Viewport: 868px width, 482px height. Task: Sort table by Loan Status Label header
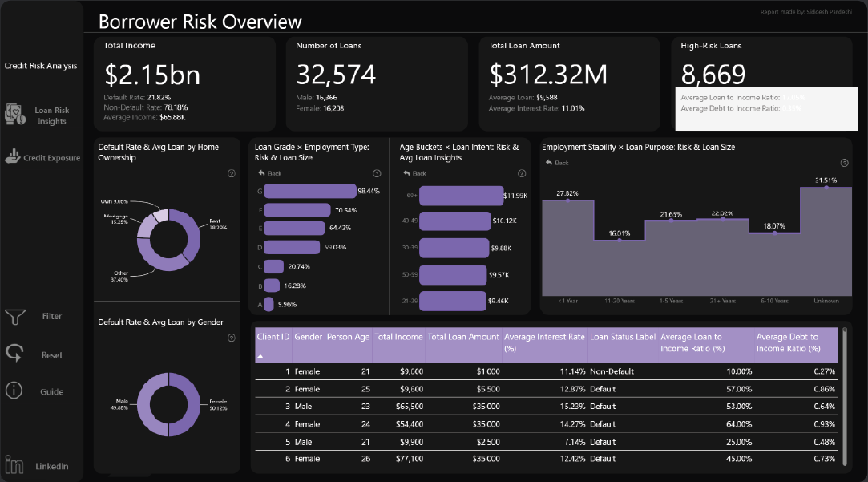tap(621, 338)
